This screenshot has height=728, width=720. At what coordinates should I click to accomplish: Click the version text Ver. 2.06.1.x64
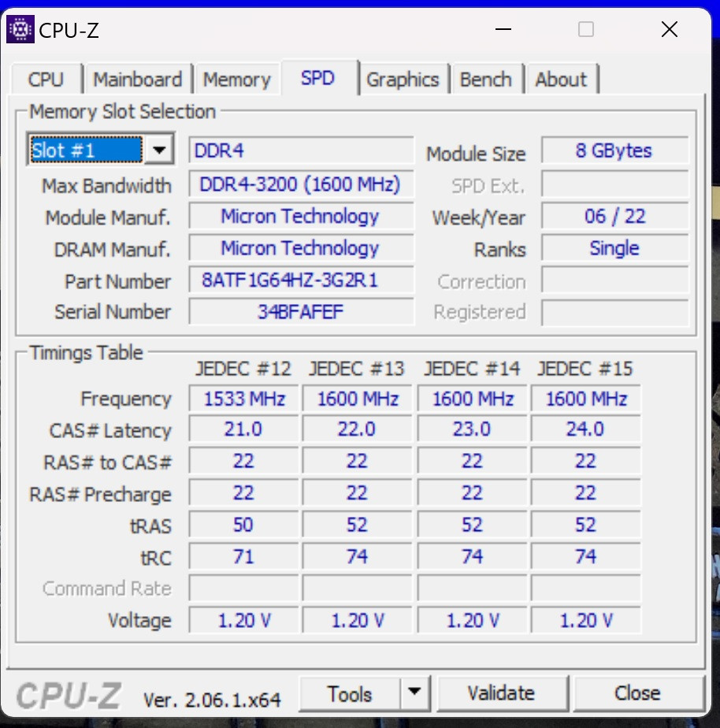tap(212, 699)
